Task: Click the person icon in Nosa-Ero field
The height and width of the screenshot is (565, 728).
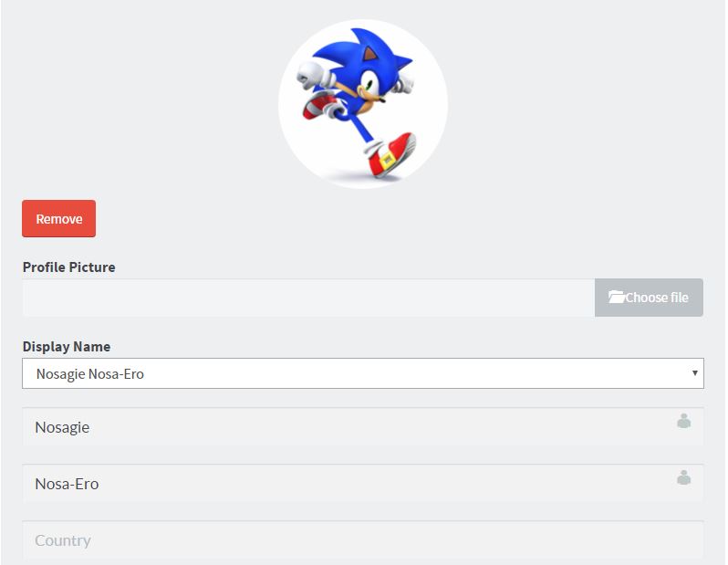Action: click(x=683, y=477)
